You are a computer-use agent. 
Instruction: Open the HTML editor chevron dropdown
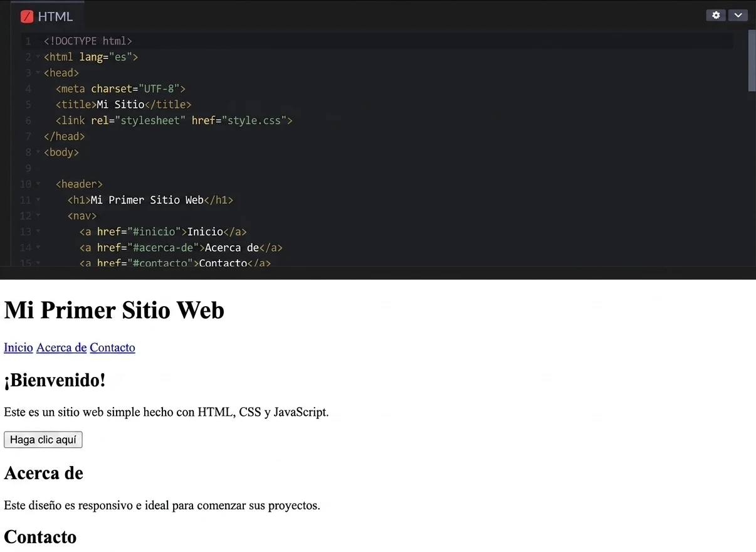738,15
